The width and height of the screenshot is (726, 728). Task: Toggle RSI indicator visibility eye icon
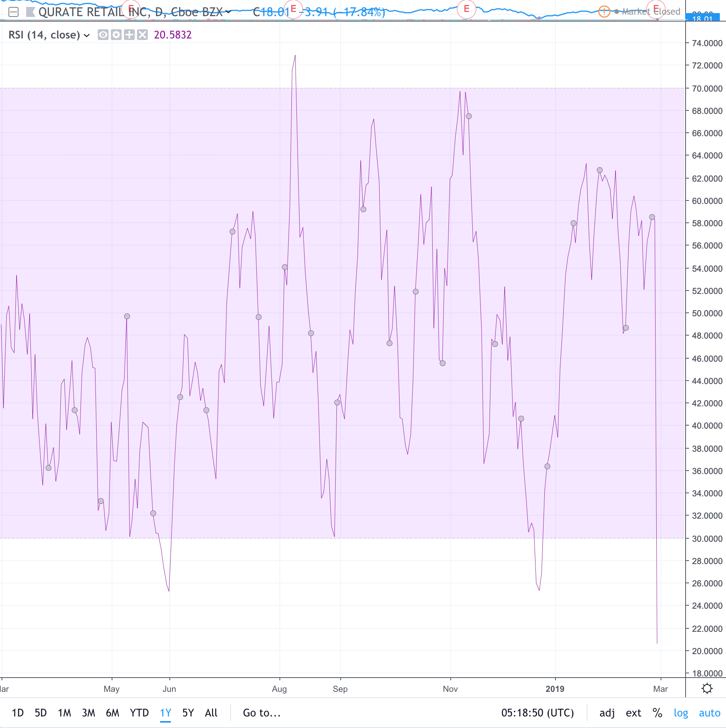(x=103, y=35)
